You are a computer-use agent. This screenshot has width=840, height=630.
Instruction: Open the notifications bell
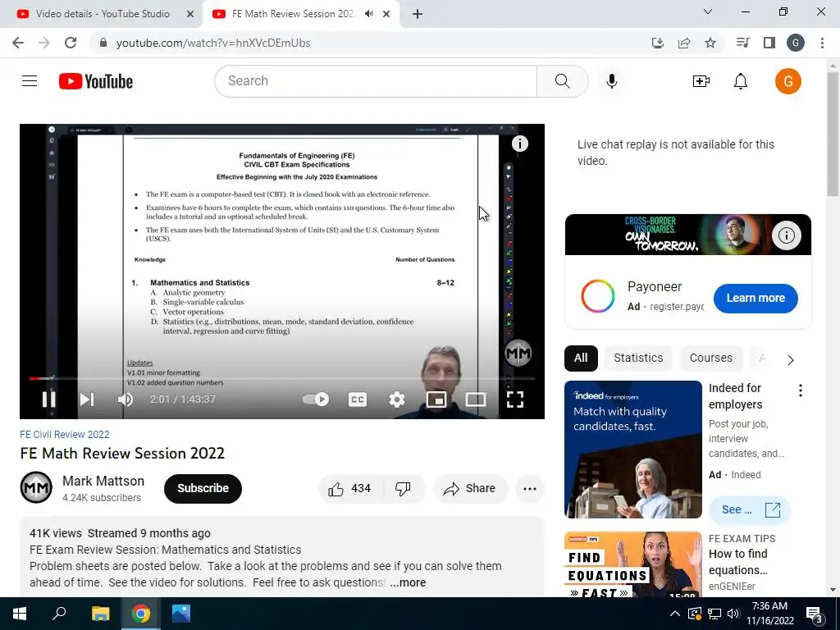741,81
